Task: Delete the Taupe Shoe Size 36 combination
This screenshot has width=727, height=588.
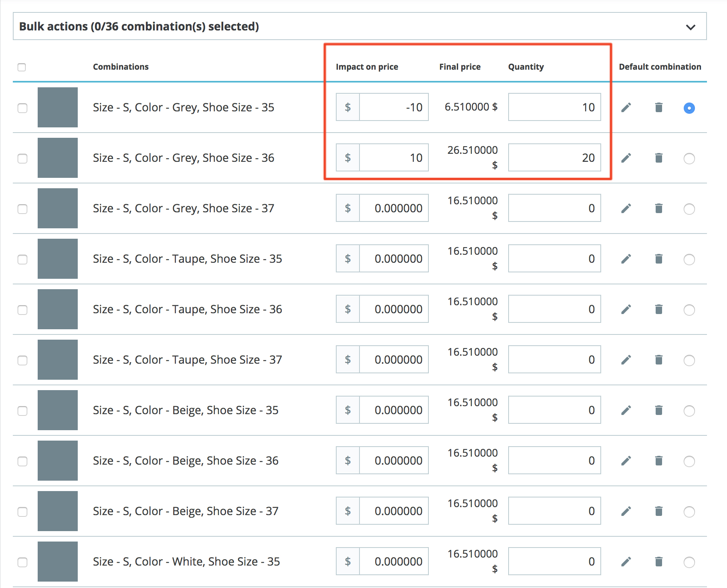Action: click(658, 309)
